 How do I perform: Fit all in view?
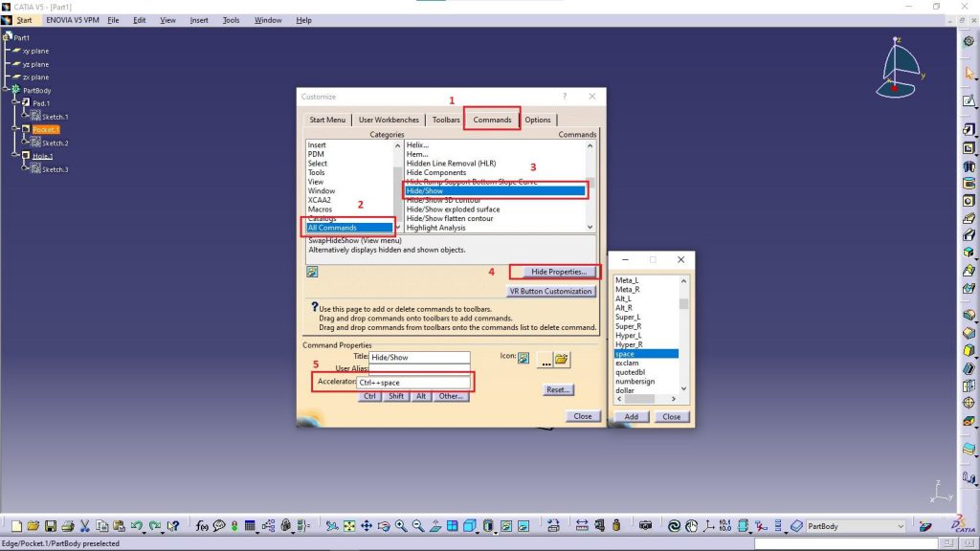tap(349, 526)
